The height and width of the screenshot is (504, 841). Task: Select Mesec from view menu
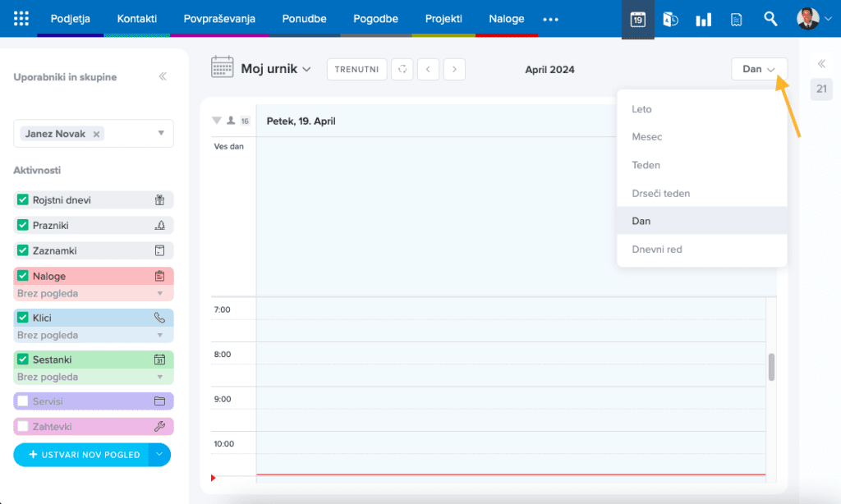pos(647,137)
